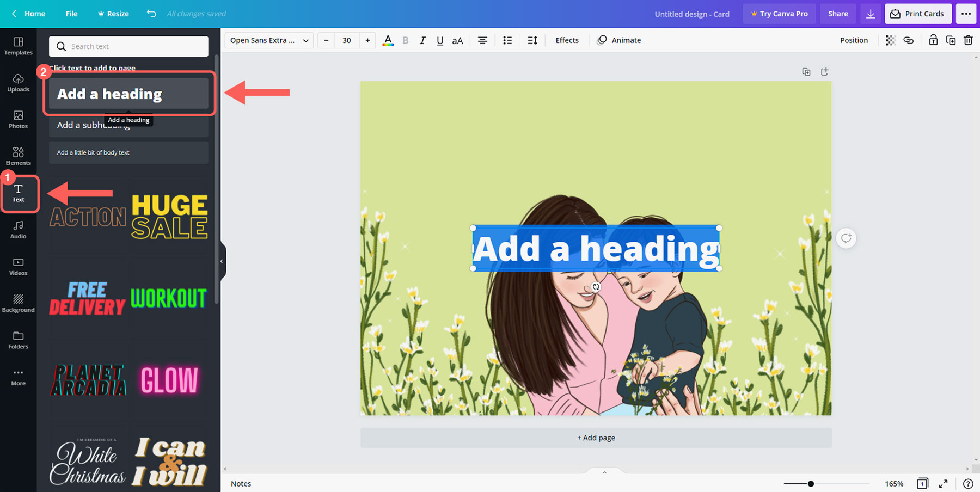The image size is (980, 492).
Task: Click the link icon in toolbar
Action: coord(908,40)
